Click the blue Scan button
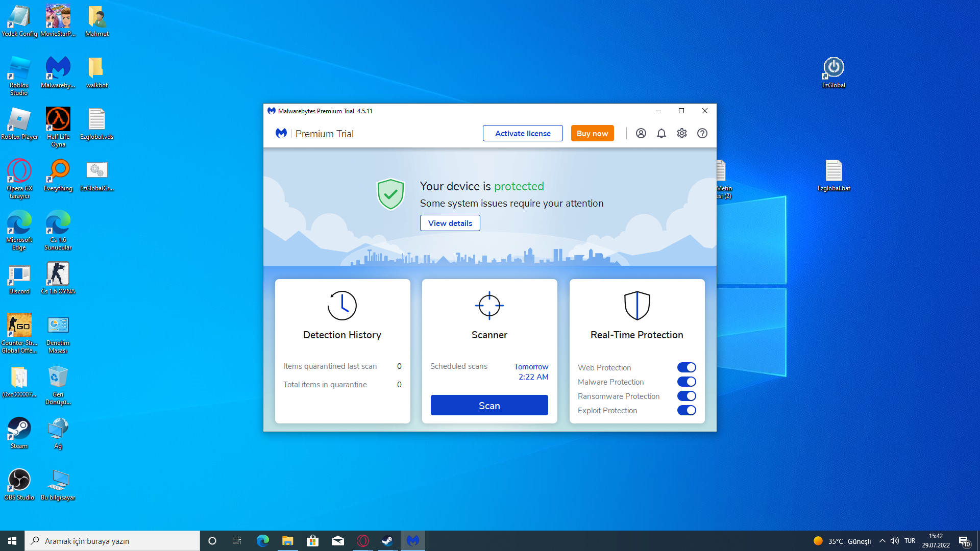The height and width of the screenshot is (551, 980). [489, 405]
